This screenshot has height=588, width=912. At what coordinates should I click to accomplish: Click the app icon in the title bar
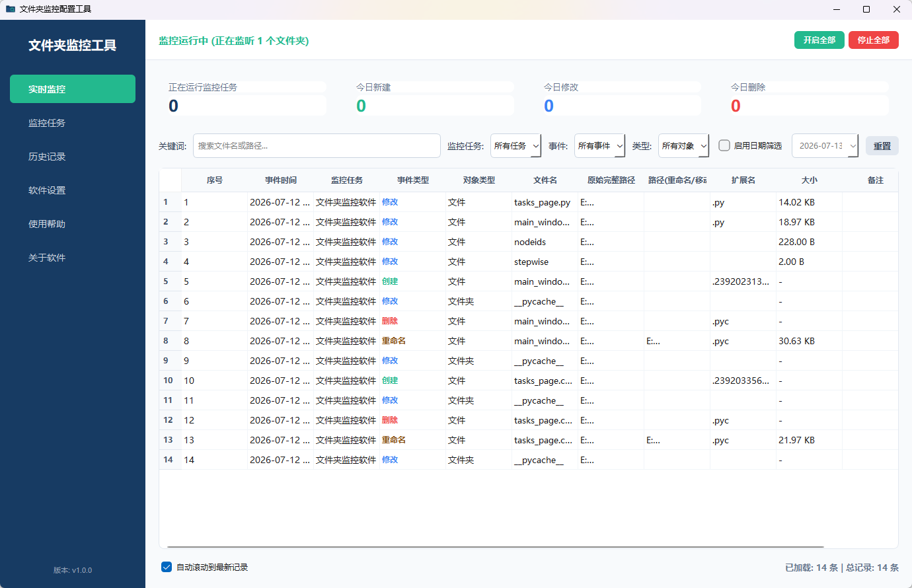pos(11,9)
